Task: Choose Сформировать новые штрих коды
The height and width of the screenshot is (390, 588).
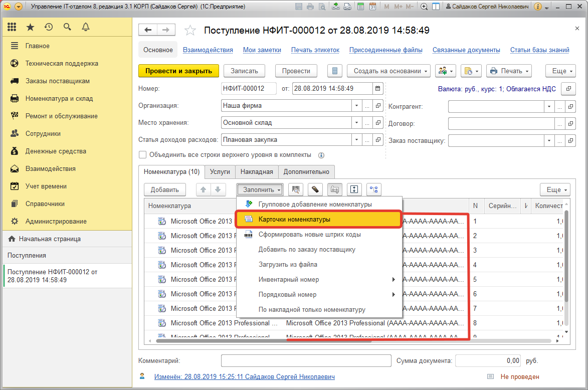Action: click(x=319, y=235)
